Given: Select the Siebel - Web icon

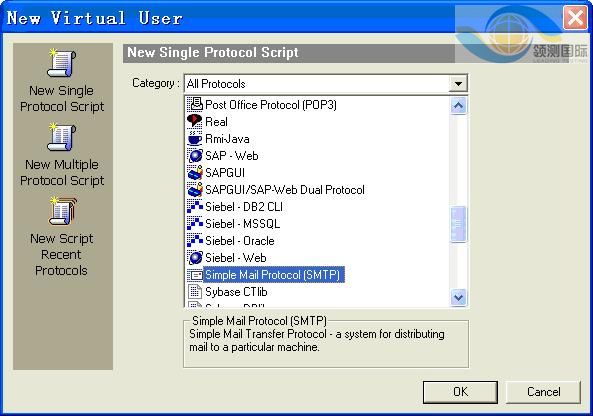Looking at the screenshot, I should (195, 258).
